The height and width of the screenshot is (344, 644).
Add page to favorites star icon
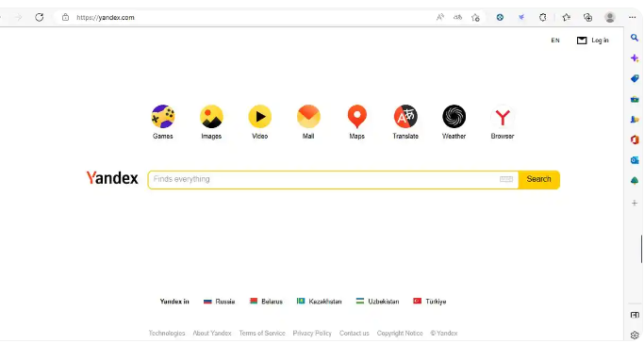[x=475, y=17]
